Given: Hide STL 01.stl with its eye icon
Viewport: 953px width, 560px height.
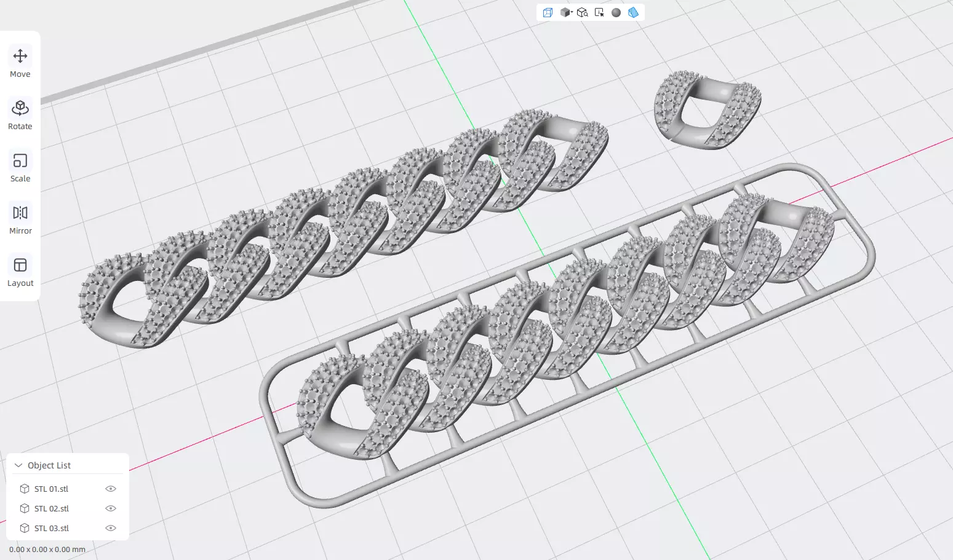Looking at the screenshot, I should (x=111, y=489).
